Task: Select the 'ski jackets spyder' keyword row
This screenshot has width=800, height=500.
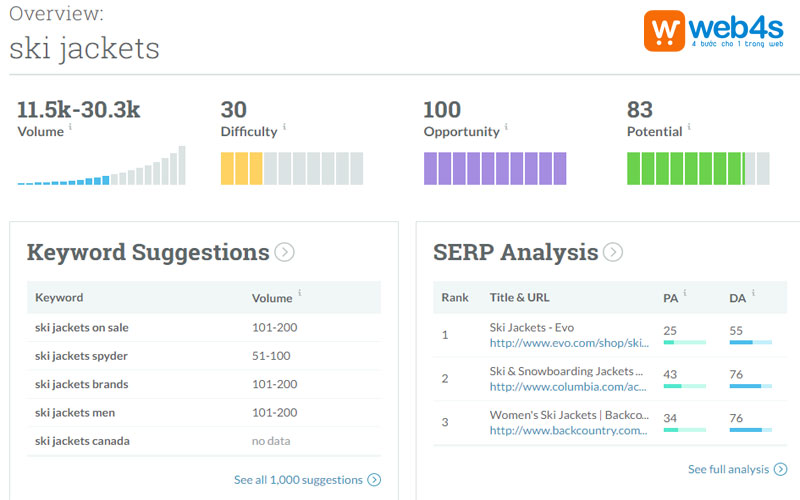Action: click(81, 356)
